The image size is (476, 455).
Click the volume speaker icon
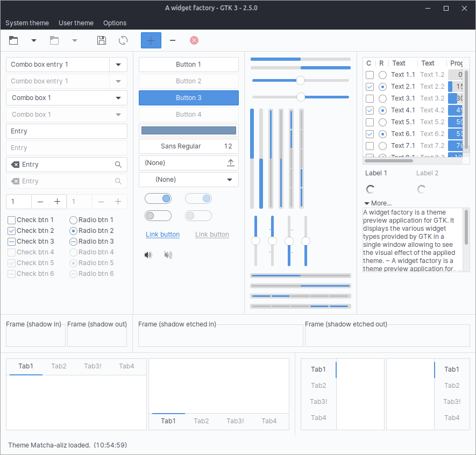point(148,255)
